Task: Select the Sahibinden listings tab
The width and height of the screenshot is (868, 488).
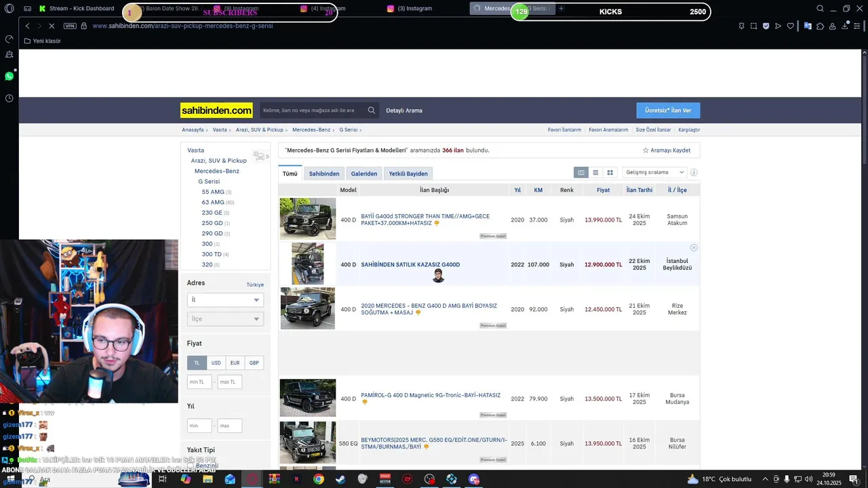Action: (x=324, y=174)
